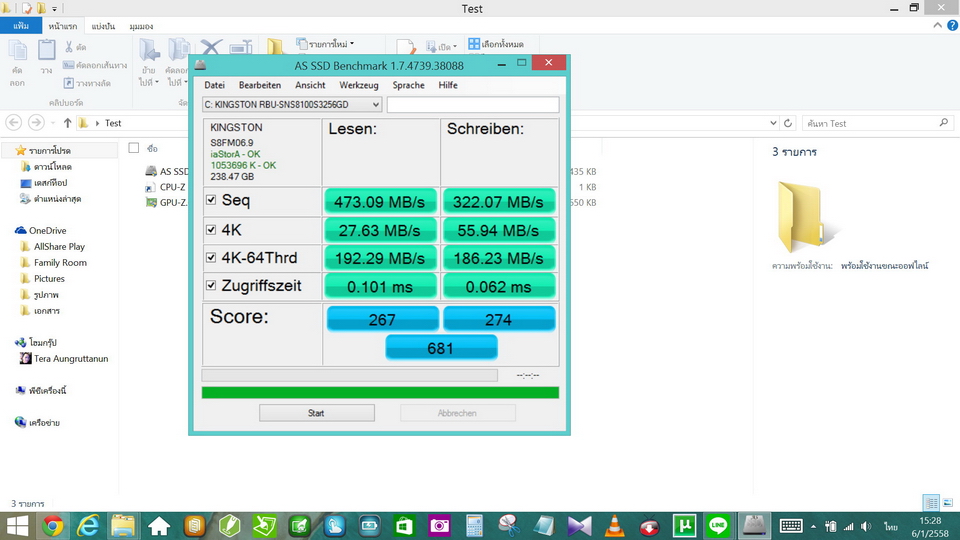Click the ค้นหา Test search field
Screen dimensions: 960x540
878,123
